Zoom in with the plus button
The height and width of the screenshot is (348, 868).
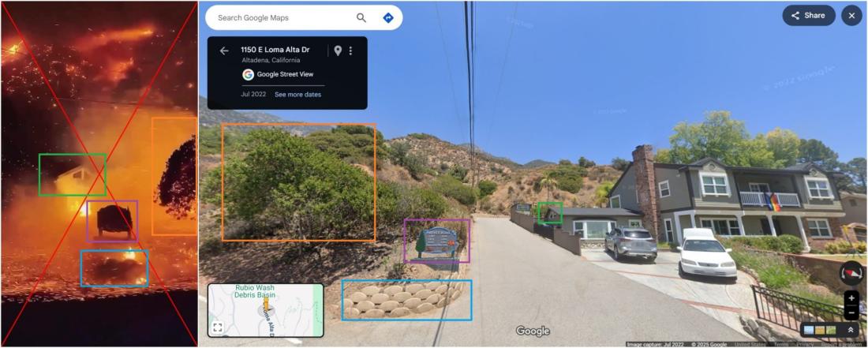(x=851, y=298)
